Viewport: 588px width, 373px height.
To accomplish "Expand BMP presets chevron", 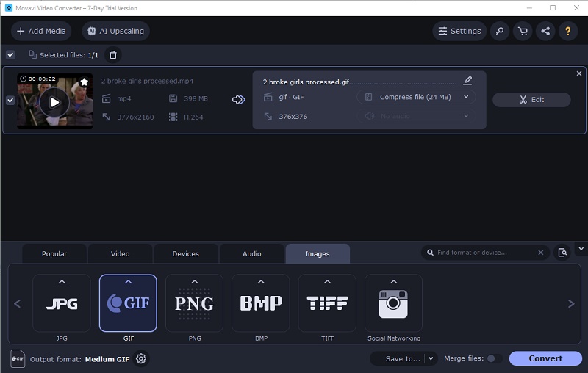I will (261, 282).
